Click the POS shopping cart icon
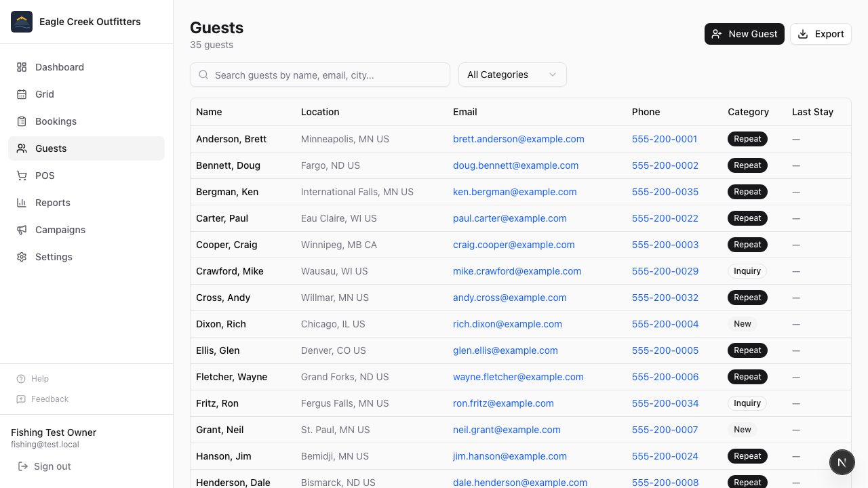The height and width of the screenshot is (488, 868). click(x=22, y=176)
